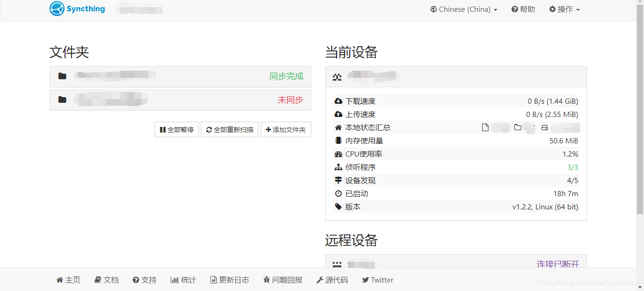Open the Chinese (China) language dropdown

tap(464, 9)
